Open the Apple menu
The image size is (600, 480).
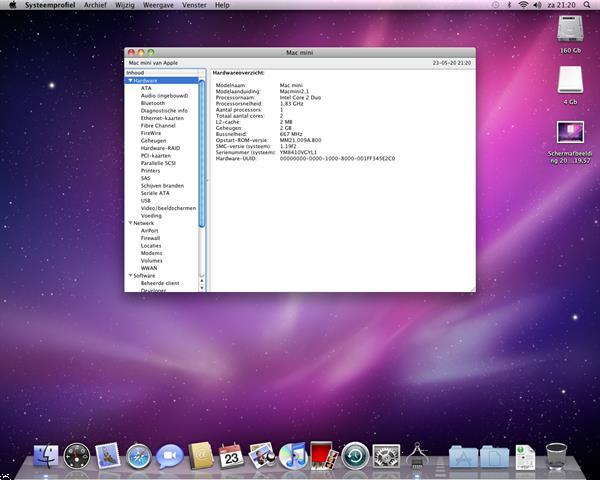tap(13, 5)
